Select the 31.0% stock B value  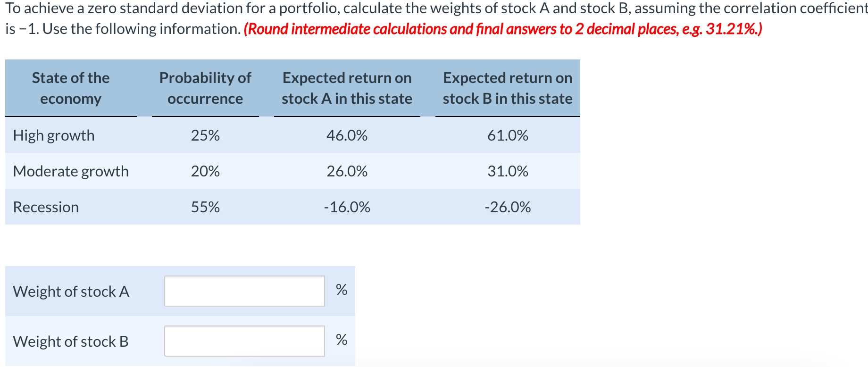507,171
